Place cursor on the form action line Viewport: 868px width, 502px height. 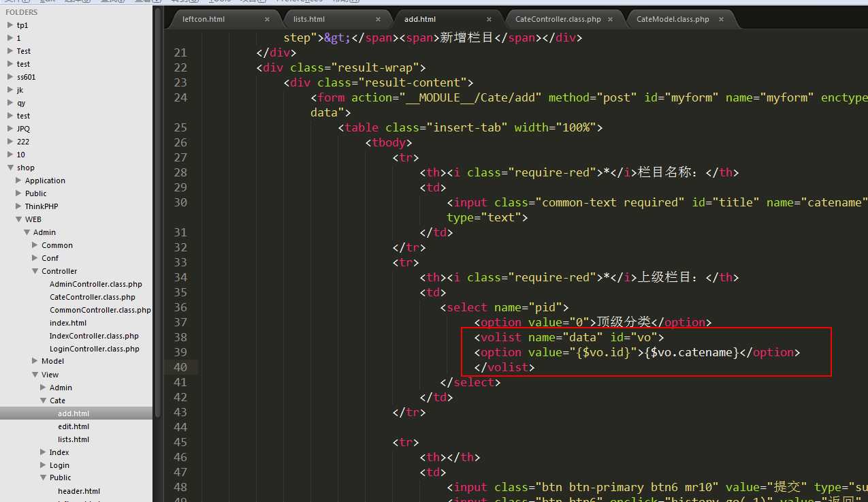[589, 97]
